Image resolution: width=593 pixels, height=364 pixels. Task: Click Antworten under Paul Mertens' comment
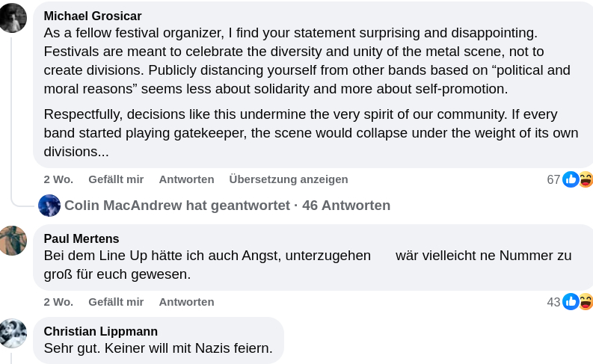click(x=186, y=302)
